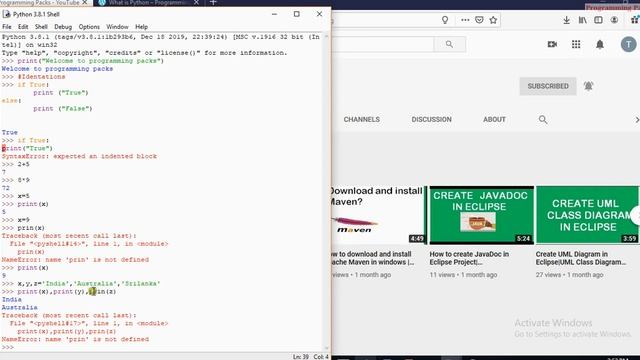Open the browser account profile icon
This screenshot has width=640, height=360.
[x=614, y=20]
